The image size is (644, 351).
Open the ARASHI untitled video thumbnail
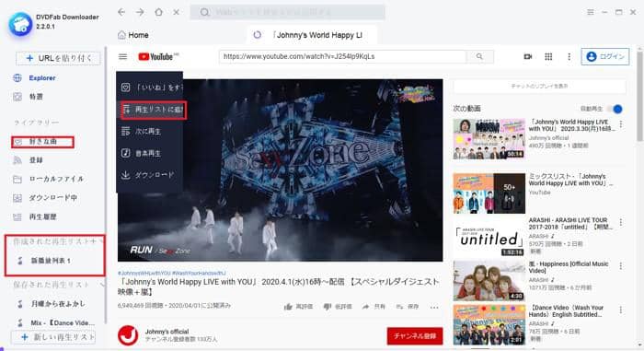[489, 237]
